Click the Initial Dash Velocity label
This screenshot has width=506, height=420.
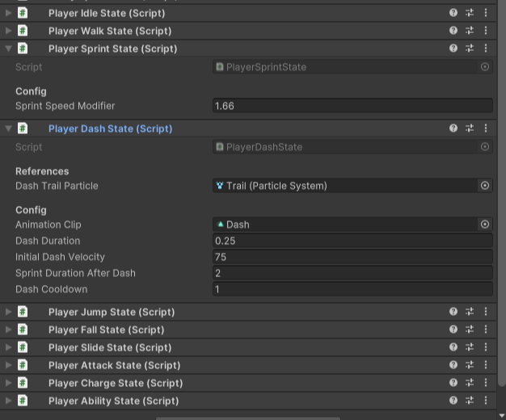tap(60, 257)
